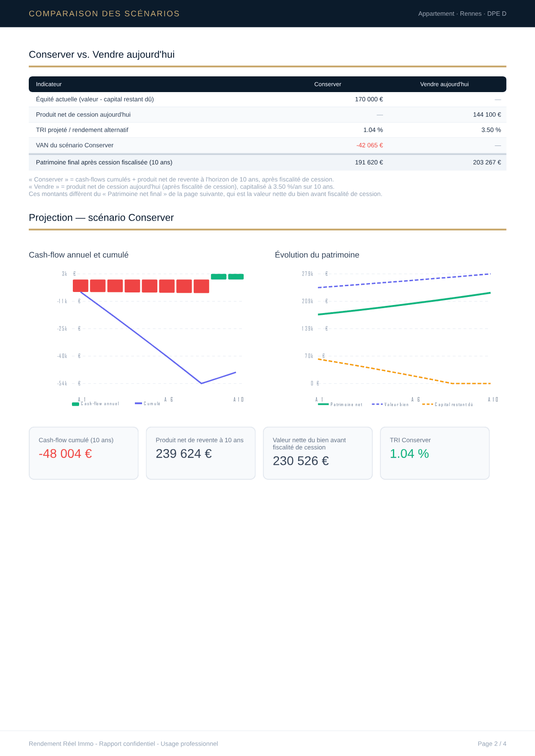Click the dashed 'Valeur bien' legend marker
The width and height of the screenshot is (535, 756).
pos(377,404)
